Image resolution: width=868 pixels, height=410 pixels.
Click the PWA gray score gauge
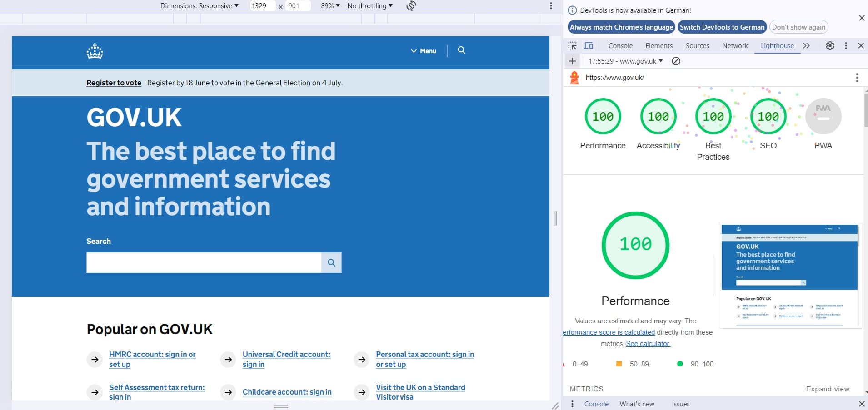[x=823, y=116]
